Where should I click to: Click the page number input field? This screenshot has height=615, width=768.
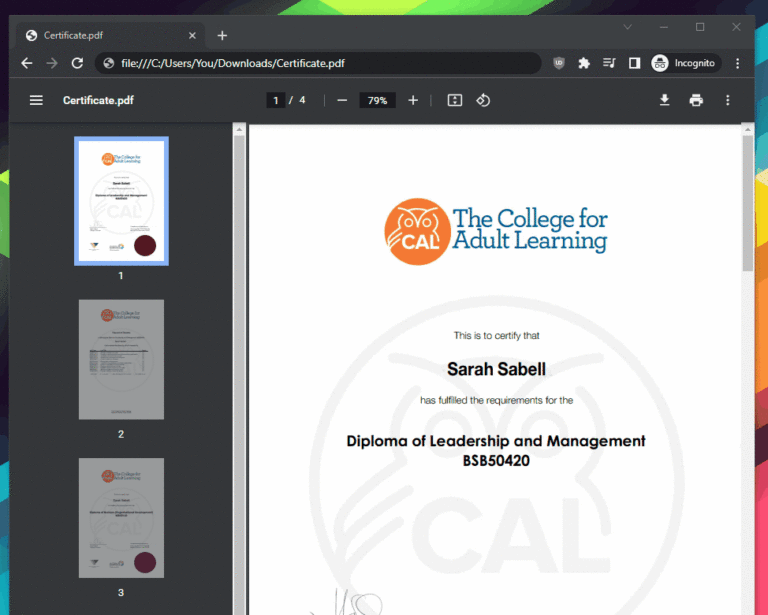(275, 100)
